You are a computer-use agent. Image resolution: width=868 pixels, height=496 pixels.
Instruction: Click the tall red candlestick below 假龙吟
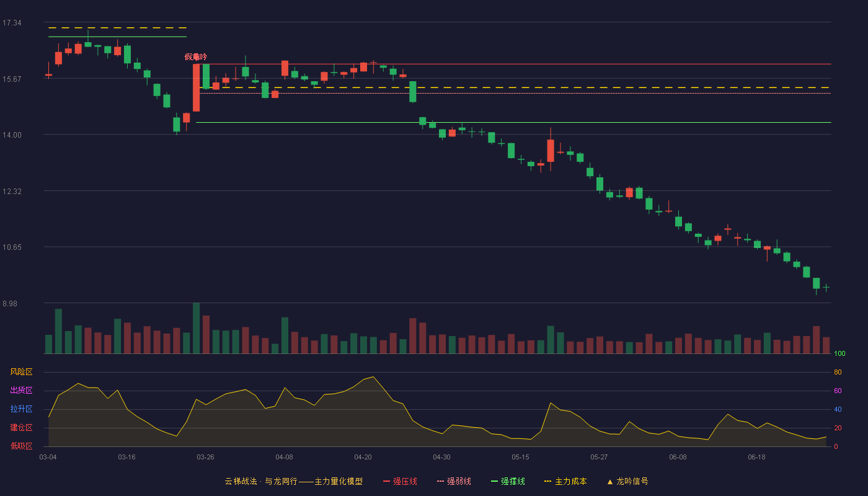196,87
